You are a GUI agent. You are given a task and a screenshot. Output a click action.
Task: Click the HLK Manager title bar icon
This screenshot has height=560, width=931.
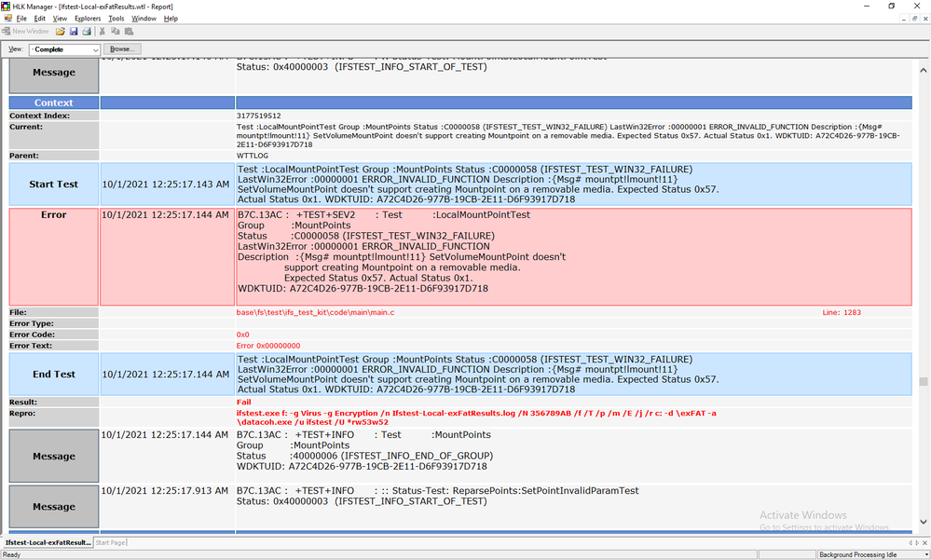(x=6, y=7)
